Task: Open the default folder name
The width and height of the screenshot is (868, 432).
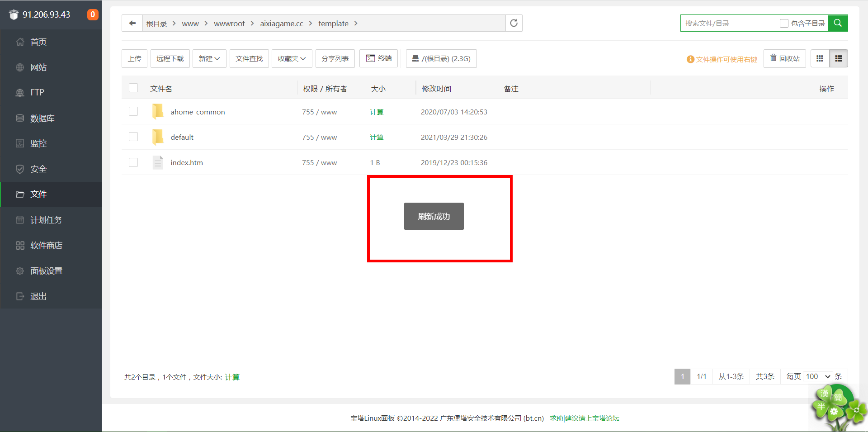Action: pyautogui.click(x=182, y=137)
